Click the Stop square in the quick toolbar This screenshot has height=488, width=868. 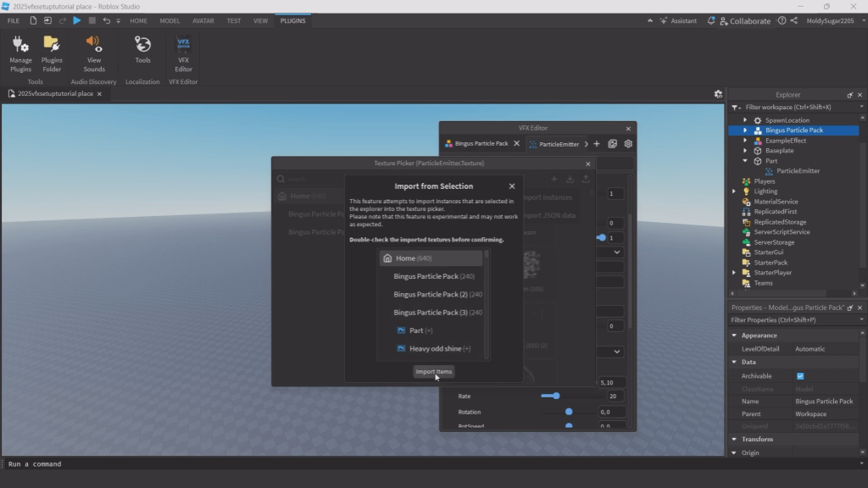[x=92, y=20]
